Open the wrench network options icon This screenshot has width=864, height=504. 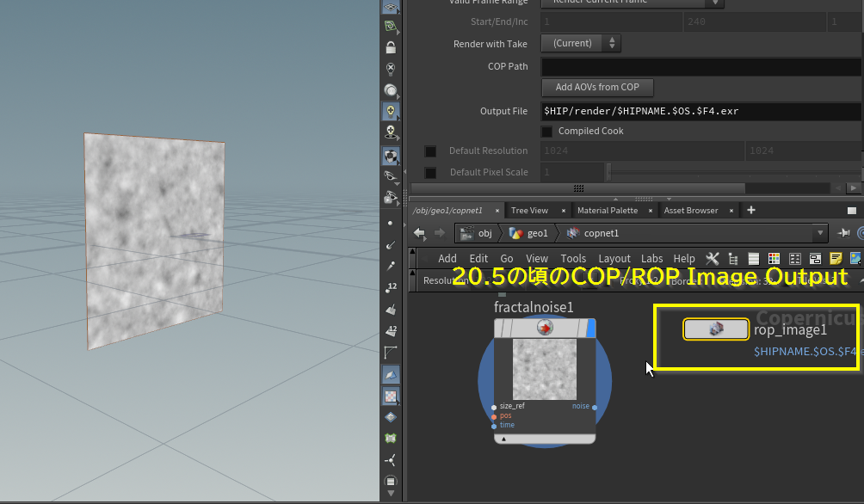click(713, 258)
